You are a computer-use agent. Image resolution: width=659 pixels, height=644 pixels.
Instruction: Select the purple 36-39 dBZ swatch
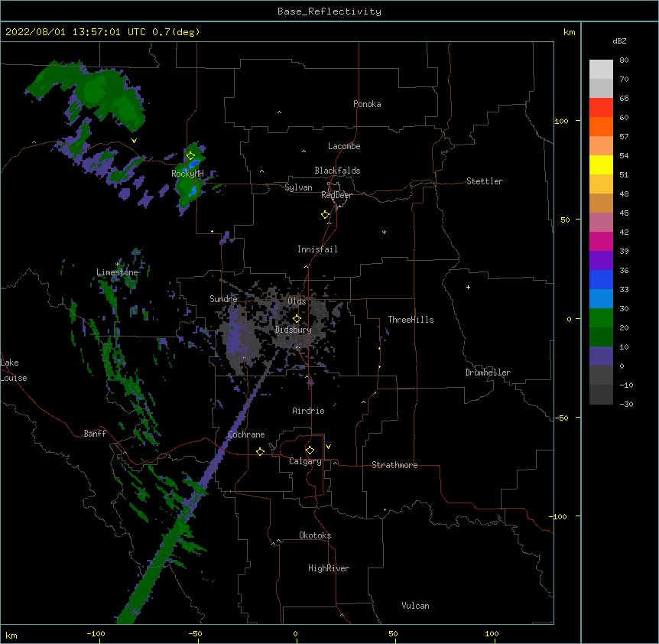pos(601,260)
